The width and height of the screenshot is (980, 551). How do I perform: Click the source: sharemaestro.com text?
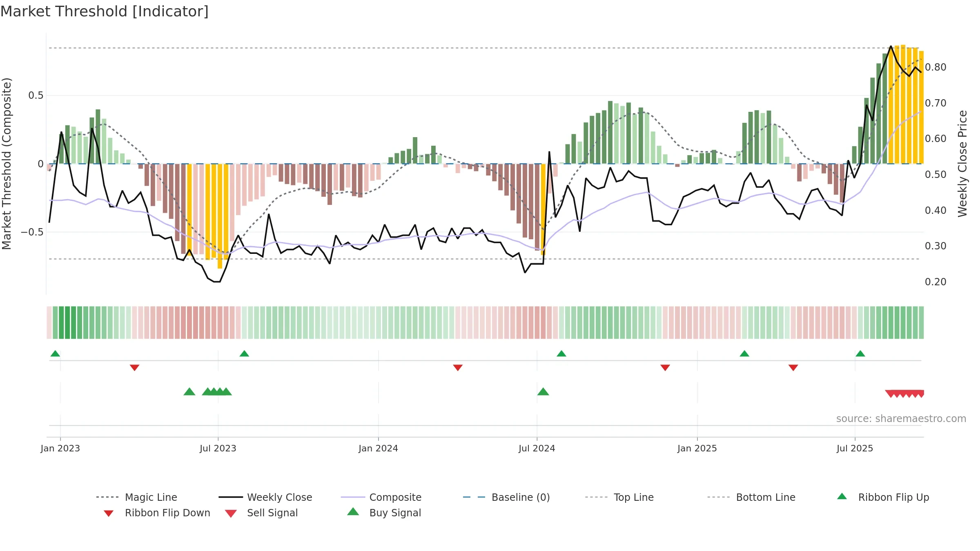pyautogui.click(x=901, y=419)
